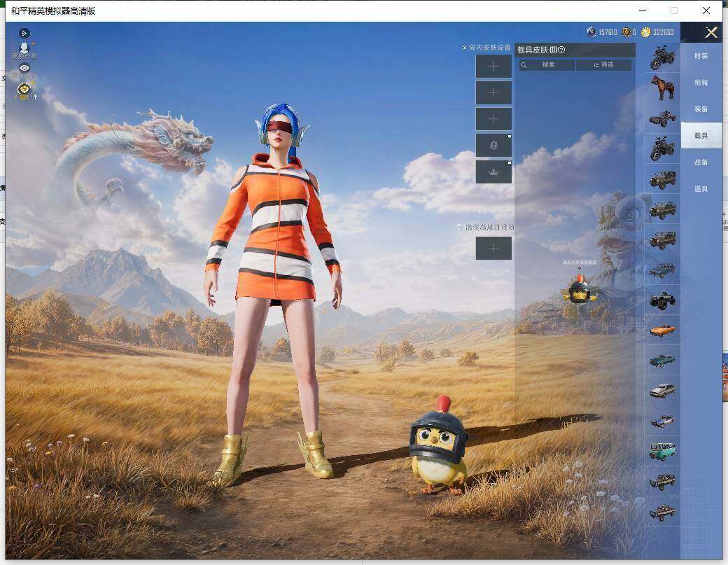Choose the teal minibus thumbnail
This screenshot has width=728, height=565.
[x=662, y=452]
